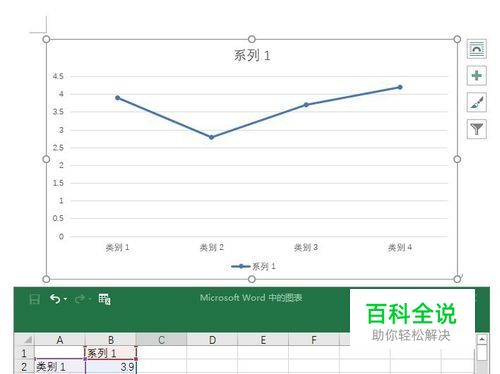Select column B header

pos(111,340)
